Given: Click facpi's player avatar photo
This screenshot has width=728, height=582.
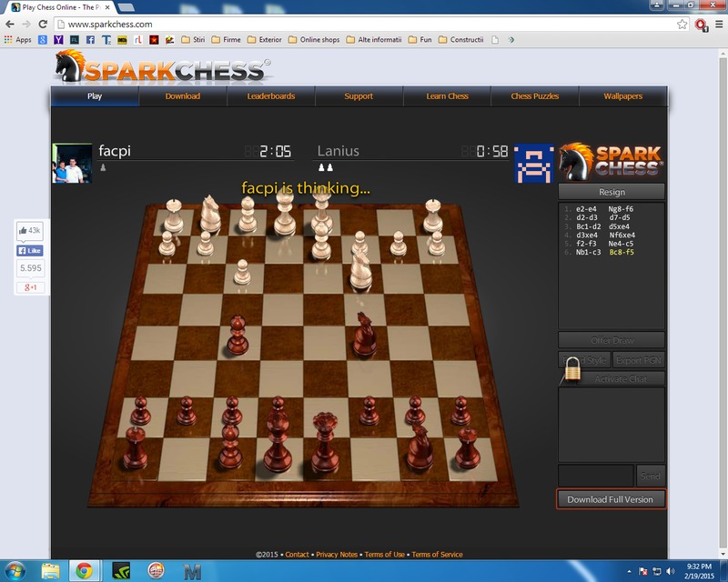Looking at the screenshot, I should [72, 164].
